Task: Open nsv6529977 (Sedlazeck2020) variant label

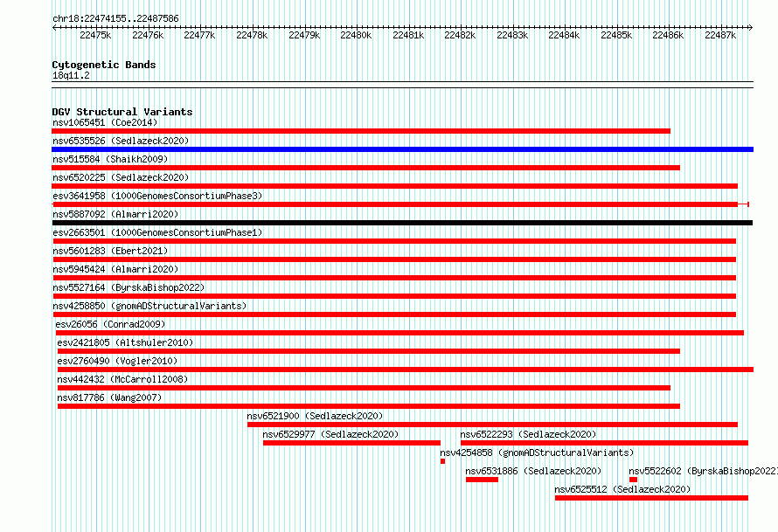Action: tap(330, 434)
